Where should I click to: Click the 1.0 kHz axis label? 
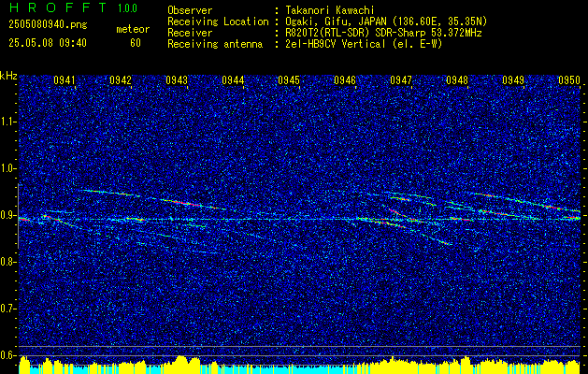click(9, 168)
